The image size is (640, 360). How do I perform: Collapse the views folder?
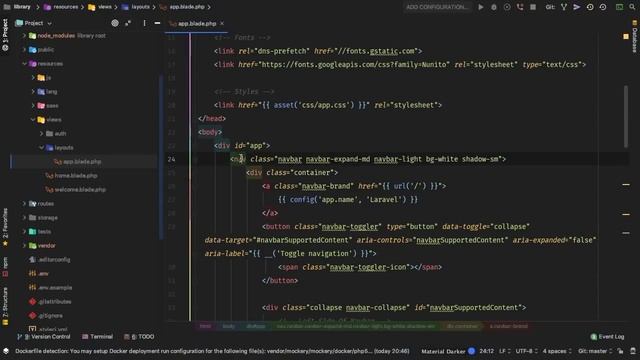(x=33, y=120)
